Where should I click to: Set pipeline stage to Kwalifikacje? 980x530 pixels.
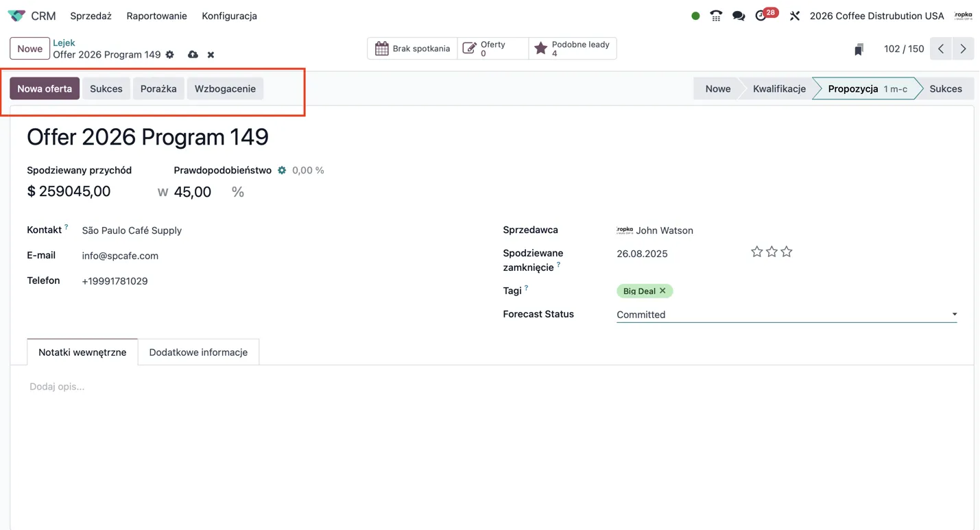779,88
